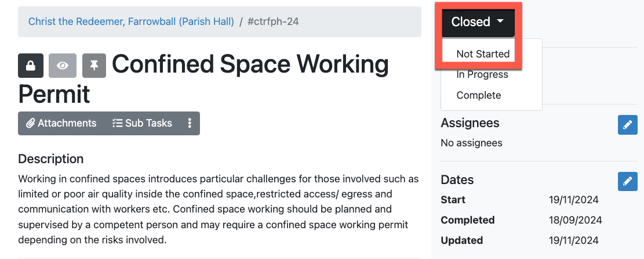Pin the task with the pushpin icon

[94, 66]
